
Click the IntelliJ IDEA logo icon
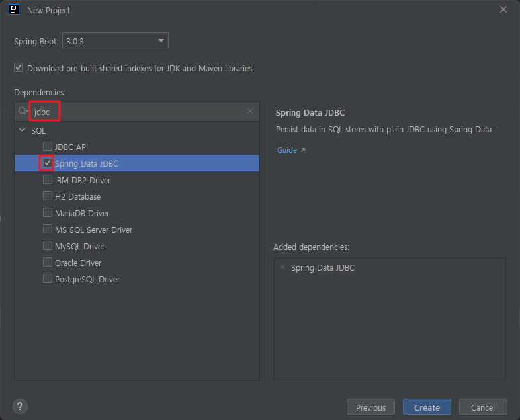pyautogui.click(x=14, y=10)
